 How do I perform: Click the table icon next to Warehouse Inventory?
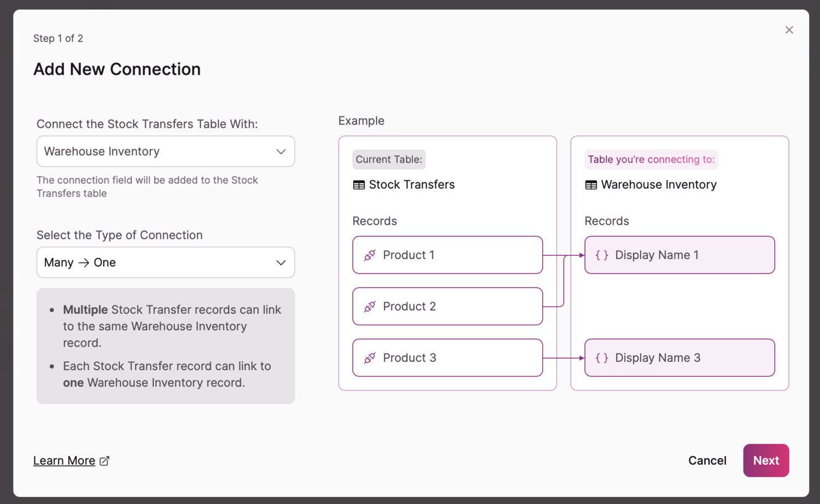591,185
